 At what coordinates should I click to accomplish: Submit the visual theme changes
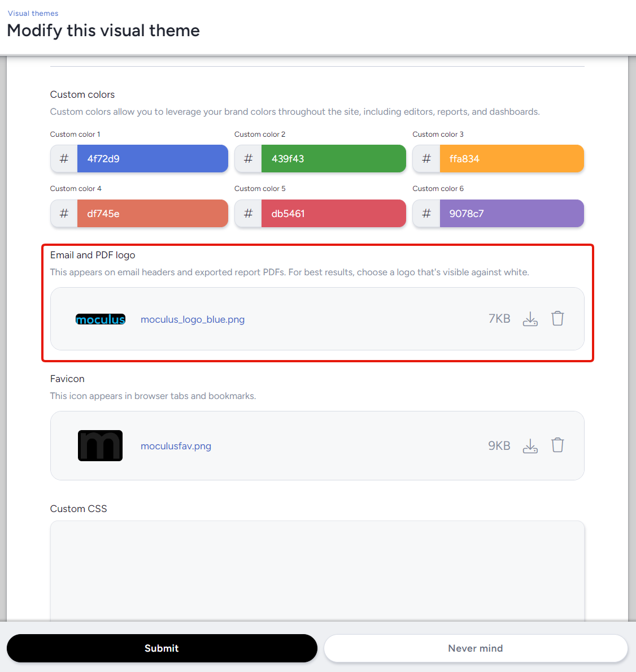tap(162, 648)
